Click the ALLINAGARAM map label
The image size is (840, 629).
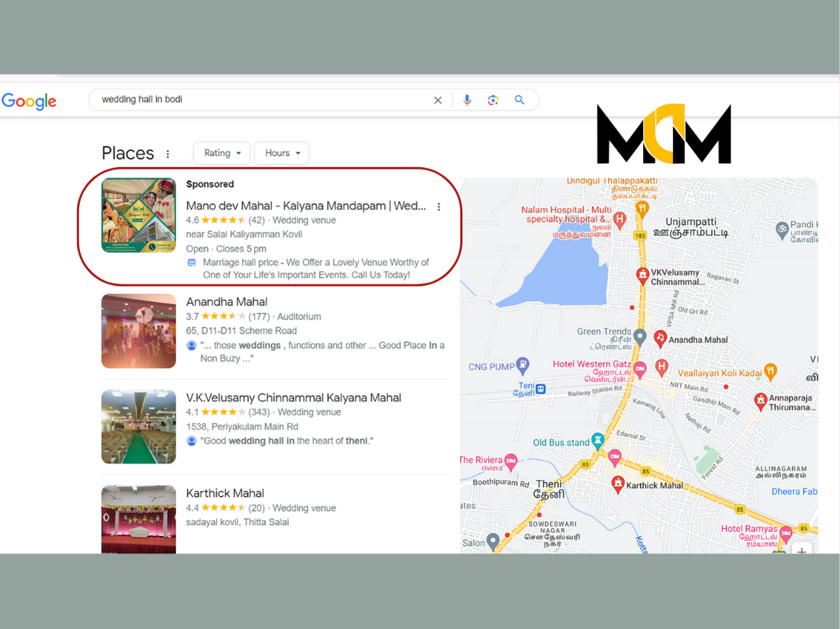coord(780,472)
